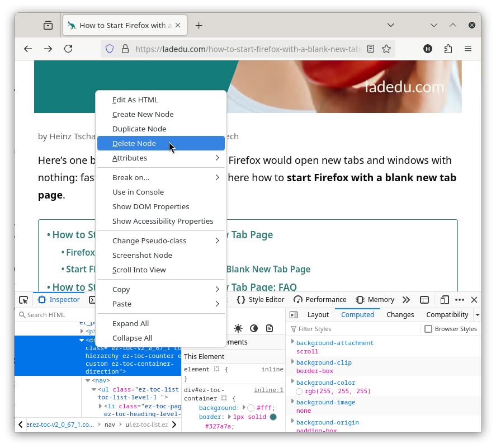This screenshot has height=448, width=496.
Task: Select Collapse All
Action: click(161, 338)
